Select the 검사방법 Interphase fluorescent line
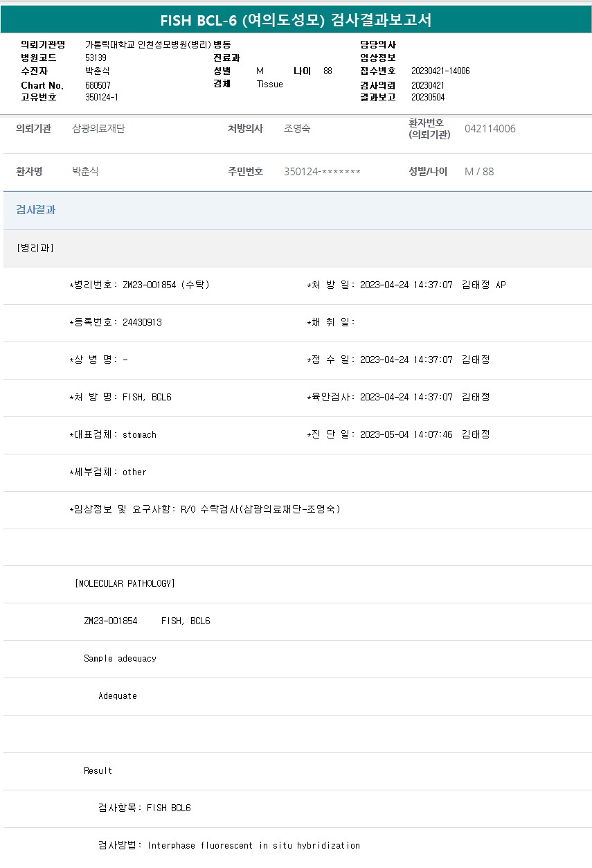This screenshot has height=868, width=592. pos(228,845)
